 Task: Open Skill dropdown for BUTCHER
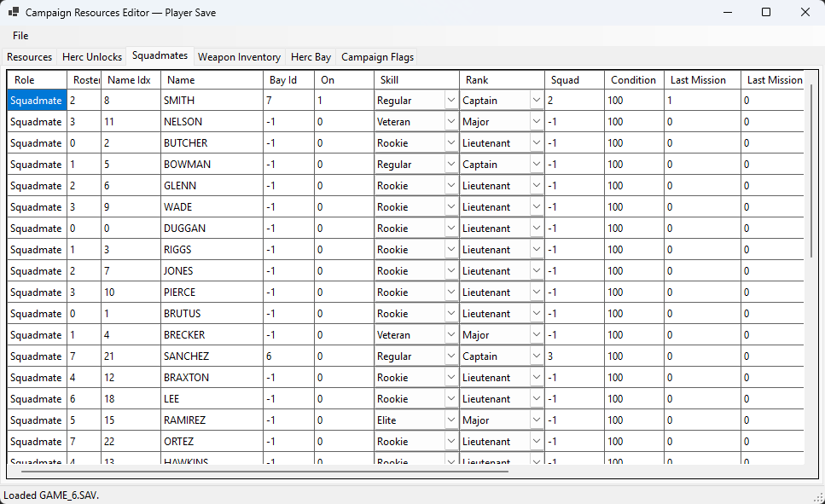click(x=451, y=143)
